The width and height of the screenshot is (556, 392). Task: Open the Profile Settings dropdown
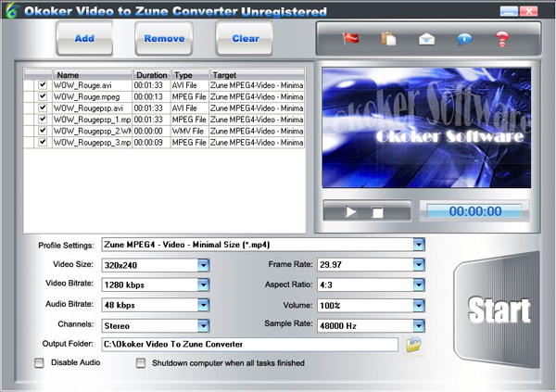tap(419, 245)
